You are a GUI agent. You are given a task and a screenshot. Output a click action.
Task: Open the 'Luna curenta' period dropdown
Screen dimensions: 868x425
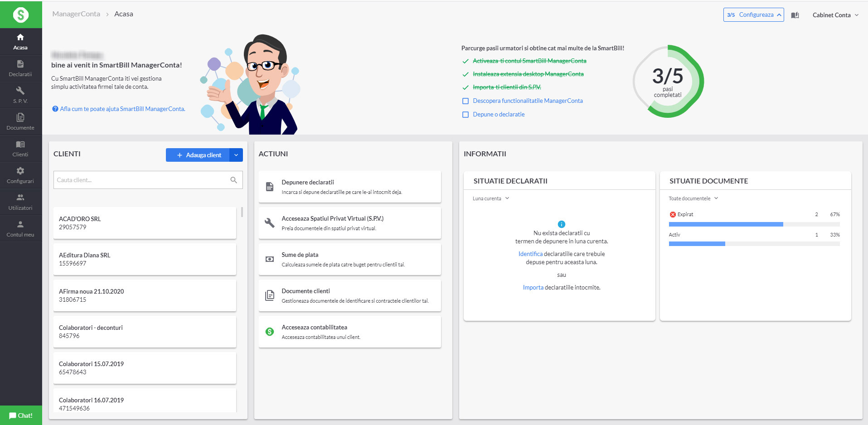point(491,198)
